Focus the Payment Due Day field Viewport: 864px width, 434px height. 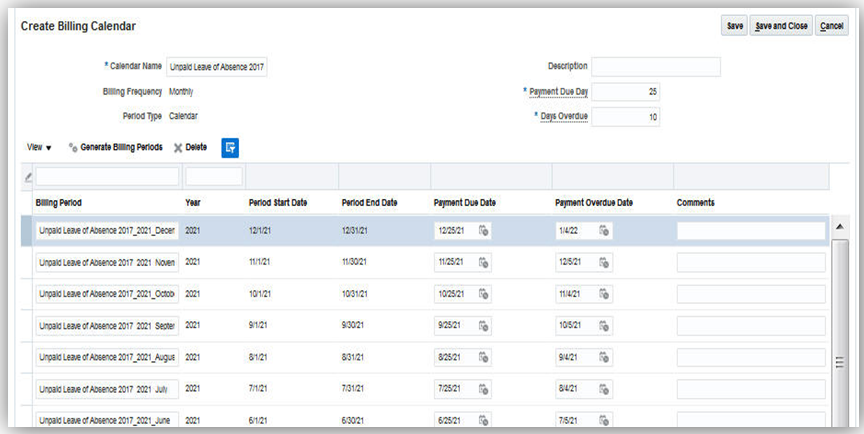[625, 92]
